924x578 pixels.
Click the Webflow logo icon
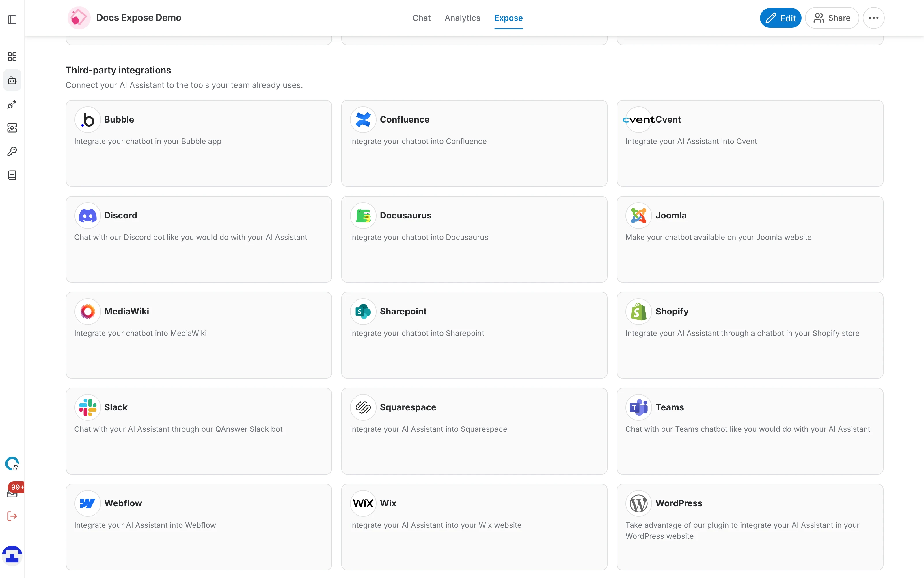coord(88,503)
